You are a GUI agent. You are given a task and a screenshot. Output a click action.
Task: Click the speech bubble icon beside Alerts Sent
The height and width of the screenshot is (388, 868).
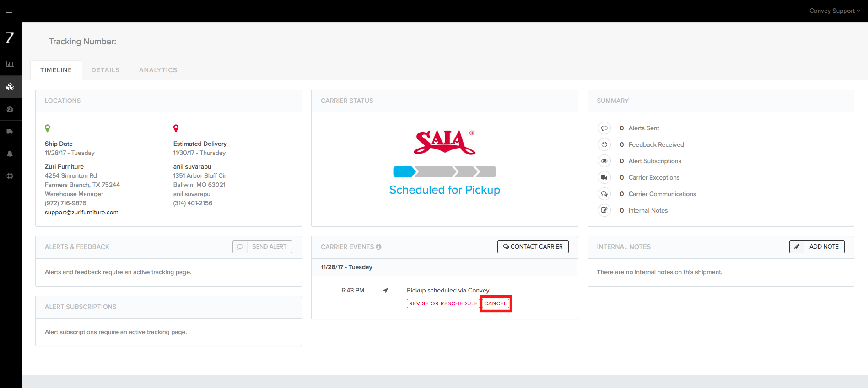click(x=604, y=128)
